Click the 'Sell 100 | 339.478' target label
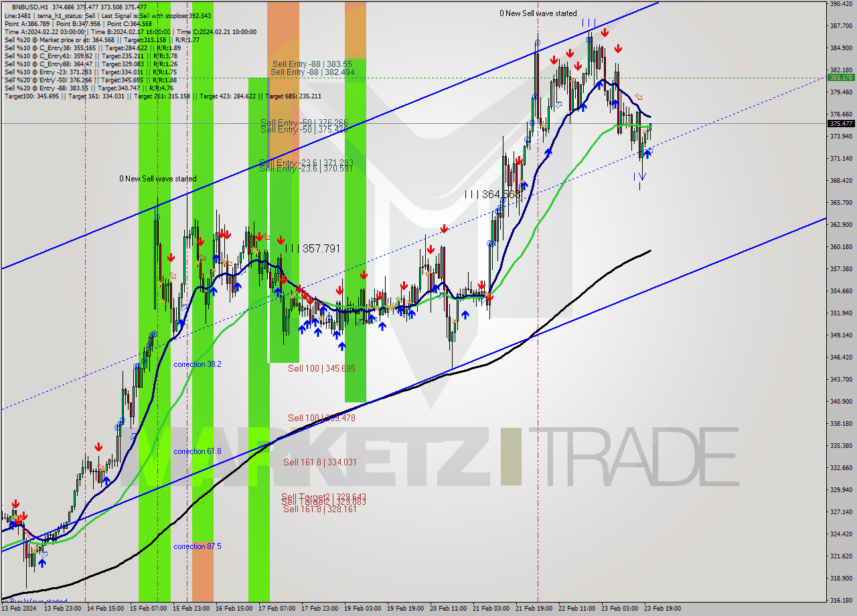857x616 pixels. (321, 418)
